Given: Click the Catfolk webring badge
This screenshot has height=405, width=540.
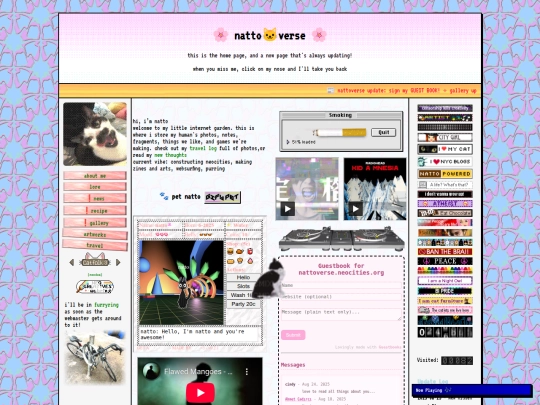Looking at the screenshot, I should coord(95,260).
